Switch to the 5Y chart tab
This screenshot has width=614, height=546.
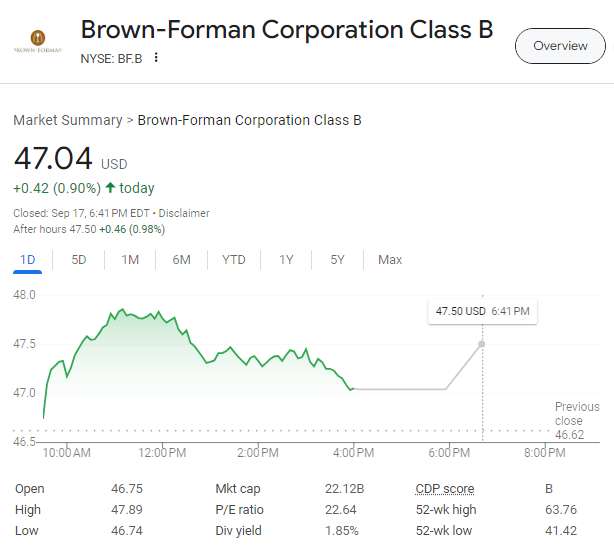tap(337, 260)
